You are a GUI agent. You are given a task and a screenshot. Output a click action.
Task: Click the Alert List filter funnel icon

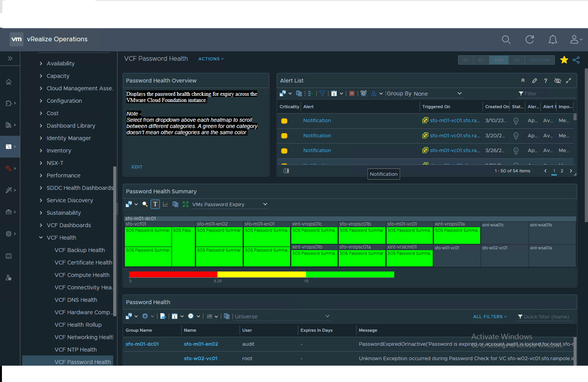[322, 93]
